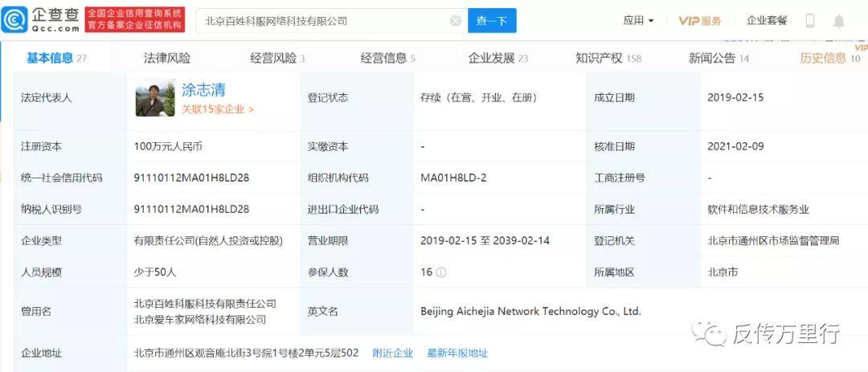This screenshot has width=868, height=372.
Task: Open 涂志清 profile link
Action: [203, 90]
